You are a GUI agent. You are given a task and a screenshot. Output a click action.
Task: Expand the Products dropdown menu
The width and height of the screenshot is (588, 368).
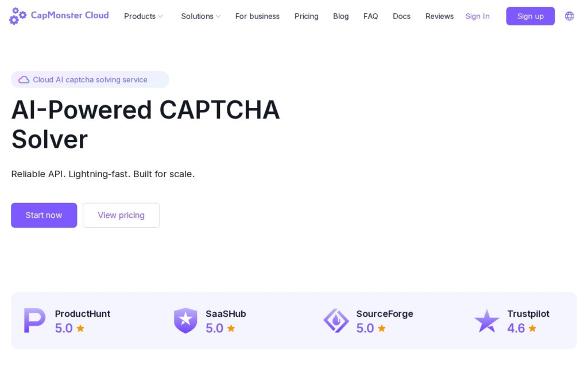143,16
